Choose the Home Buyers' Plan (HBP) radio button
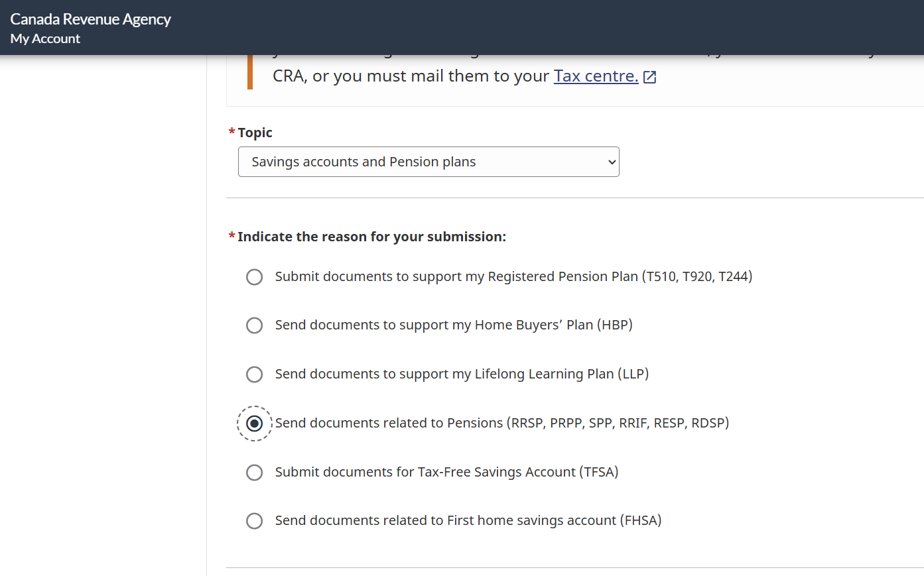Screen dimensions: 924x576 pyautogui.click(x=254, y=325)
